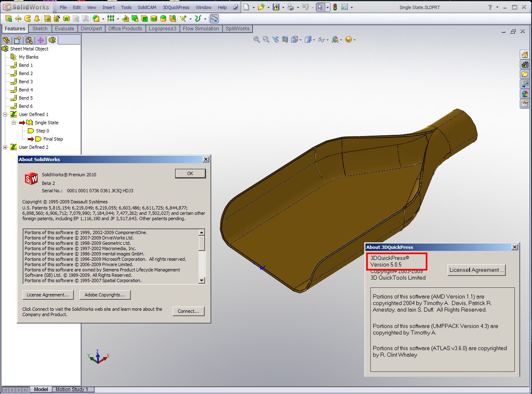Open Custom Properties task pane icon
This screenshot has width=532, height=394.
tap(525, 104)
